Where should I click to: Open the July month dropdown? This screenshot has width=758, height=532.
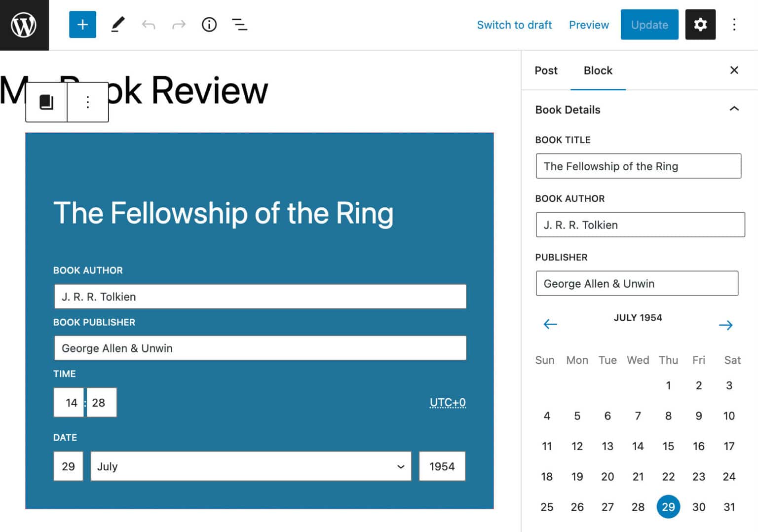pos(250,466)
